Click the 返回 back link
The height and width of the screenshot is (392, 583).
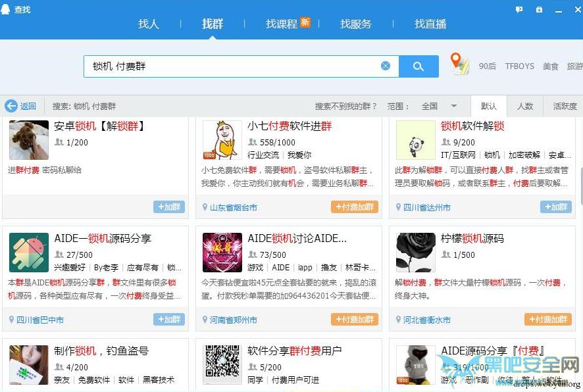pyautogui.click(x=28, y=107)
